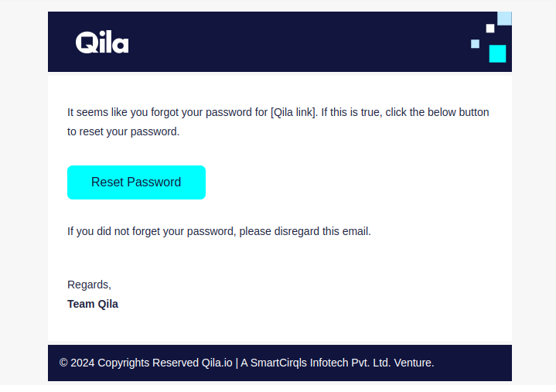Click the 'to reset your password.' line
Screen dimensions: 556x392
click(124, 132)
